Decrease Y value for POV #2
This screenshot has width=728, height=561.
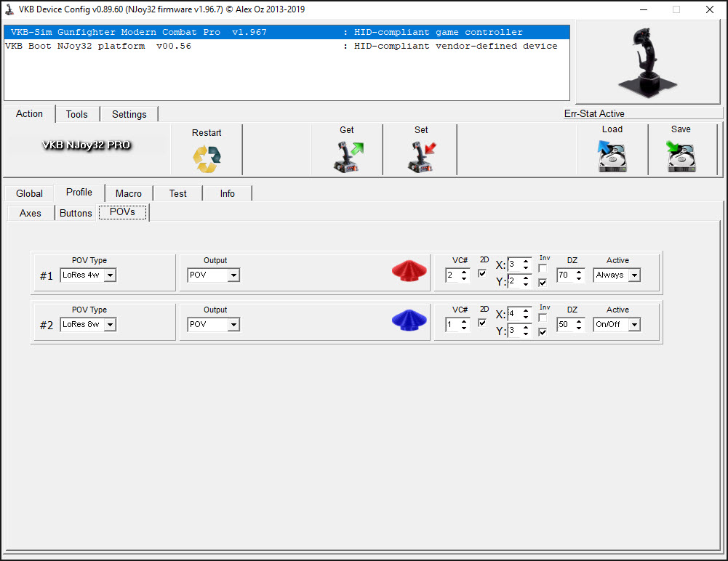point(526,334)
